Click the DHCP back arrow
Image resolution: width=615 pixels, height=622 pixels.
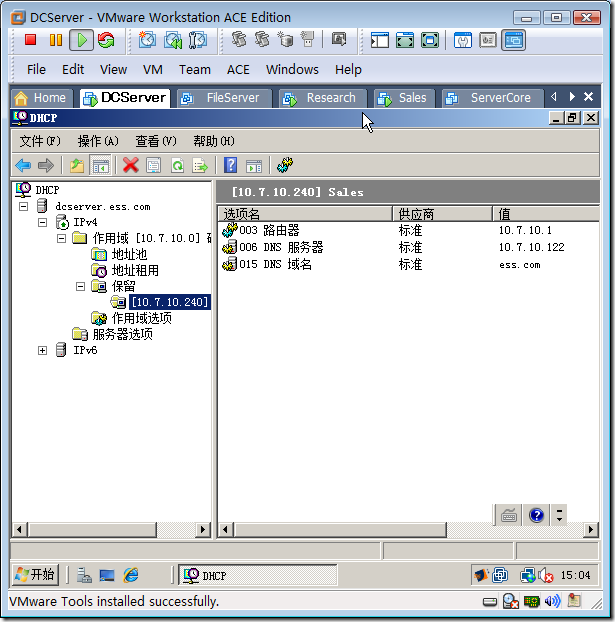coord(23,165)
